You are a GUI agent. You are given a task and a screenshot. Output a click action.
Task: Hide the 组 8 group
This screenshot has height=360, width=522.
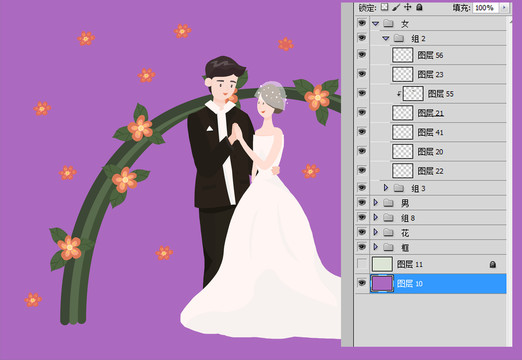[362, 217]
